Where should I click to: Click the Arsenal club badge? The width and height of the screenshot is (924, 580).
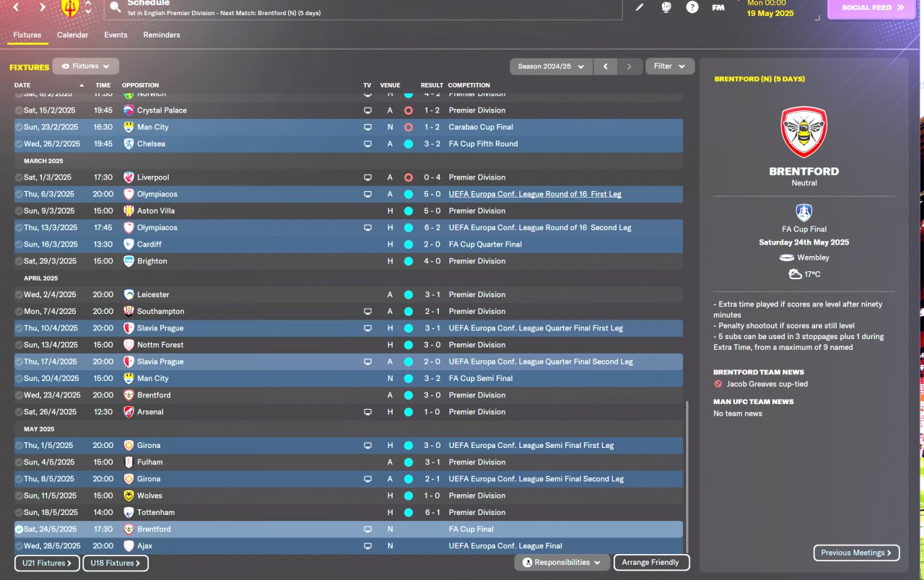coord(128,412)
